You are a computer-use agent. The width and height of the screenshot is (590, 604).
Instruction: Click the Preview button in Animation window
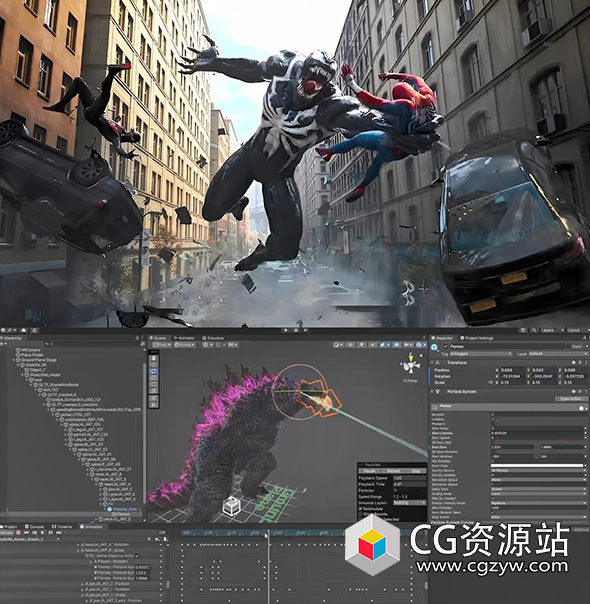coord(7,532)
